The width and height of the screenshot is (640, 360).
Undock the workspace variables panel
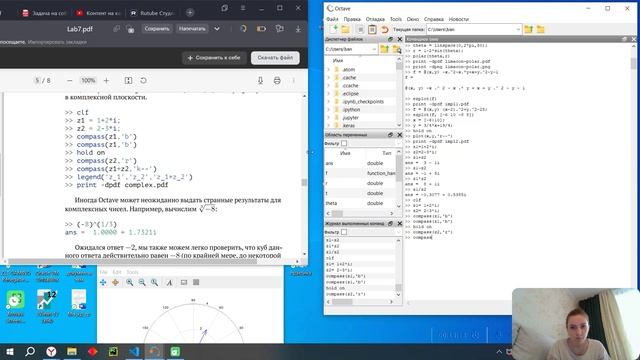pos(391,135)
